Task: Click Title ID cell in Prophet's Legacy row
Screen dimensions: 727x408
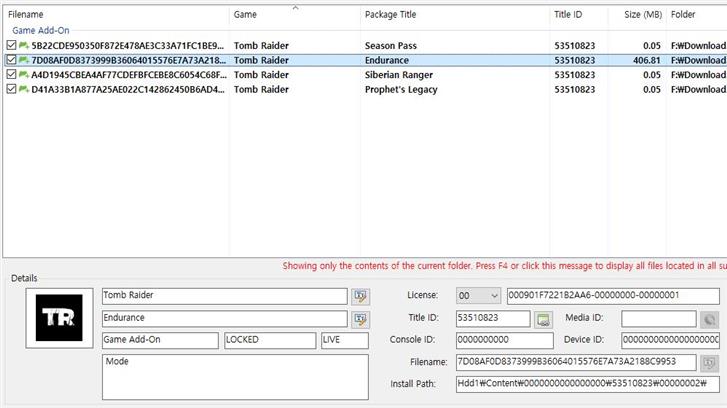Action: click(x=574, y=89)
